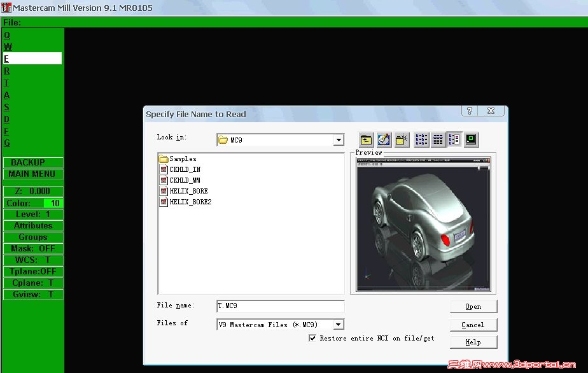Open the Groups button
Image resolution: width=588 pixels, height=373 pixels.
pyautogui.click(x=33, y=237)
